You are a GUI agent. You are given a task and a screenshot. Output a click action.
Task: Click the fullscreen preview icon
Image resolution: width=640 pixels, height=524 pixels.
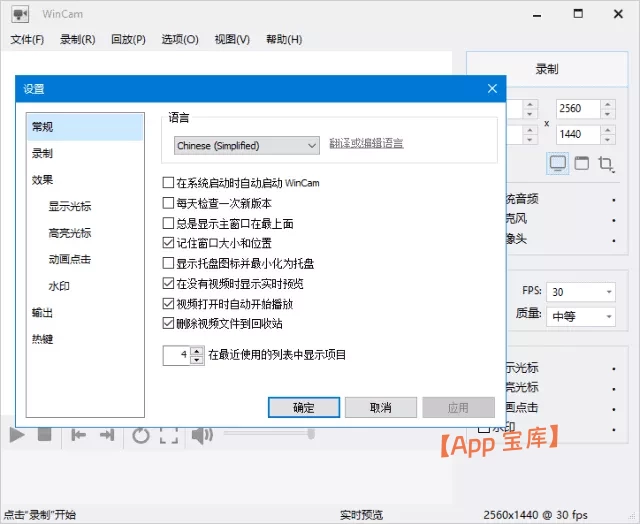(169, 435)
